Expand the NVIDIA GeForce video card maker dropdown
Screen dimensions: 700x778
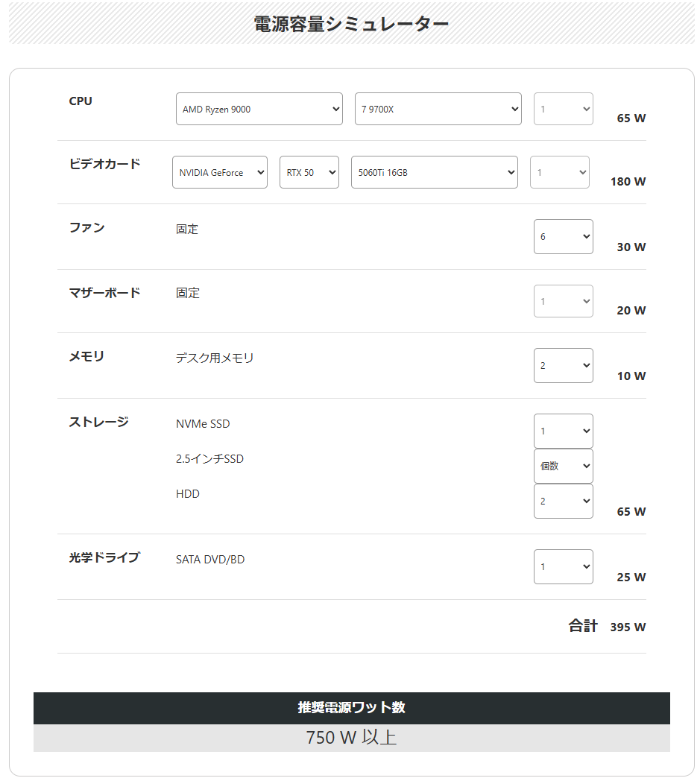[219, 172]
